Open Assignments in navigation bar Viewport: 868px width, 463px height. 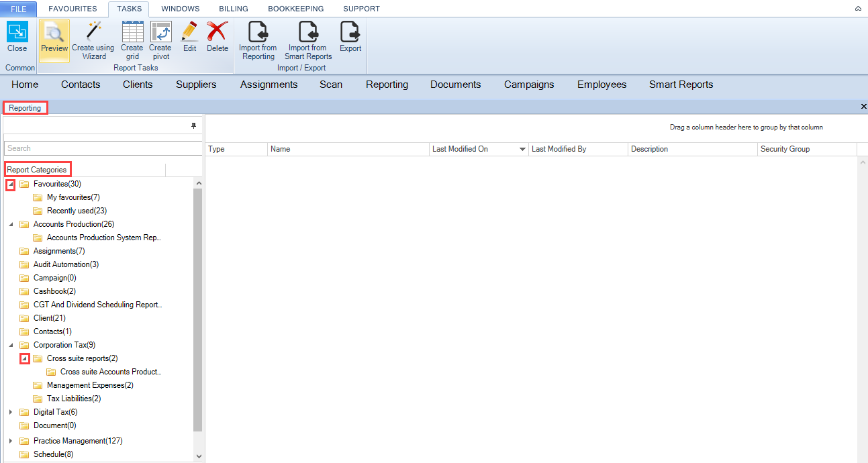(269, 85)
